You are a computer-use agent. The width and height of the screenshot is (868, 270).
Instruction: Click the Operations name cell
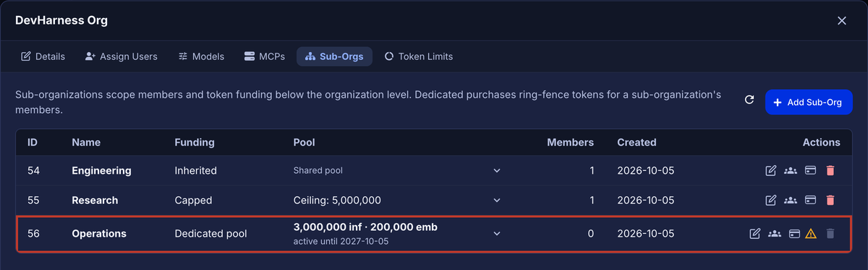(99, 233)
